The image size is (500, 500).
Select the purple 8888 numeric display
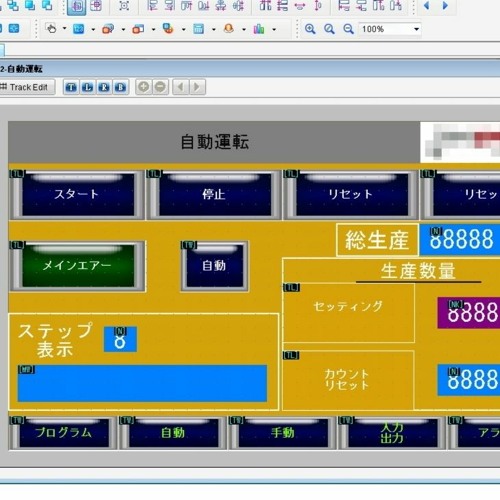tap(469, 313)
